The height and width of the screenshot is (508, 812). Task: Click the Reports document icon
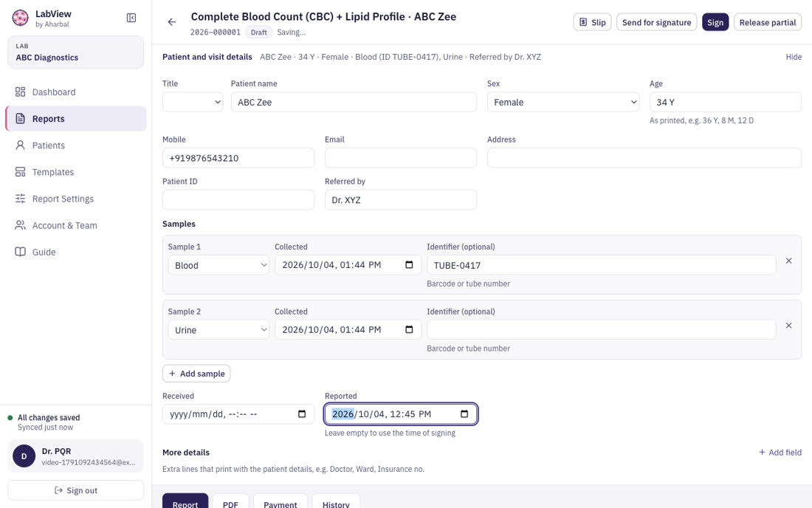click(20, 119)
